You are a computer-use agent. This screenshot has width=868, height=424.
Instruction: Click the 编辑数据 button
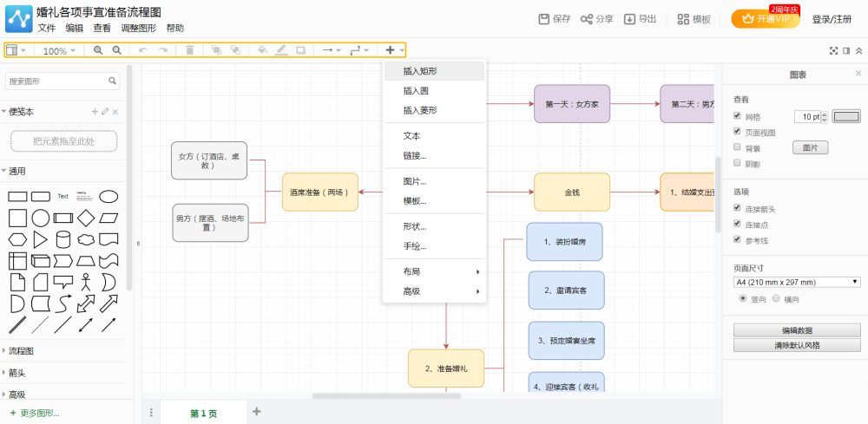797,330
